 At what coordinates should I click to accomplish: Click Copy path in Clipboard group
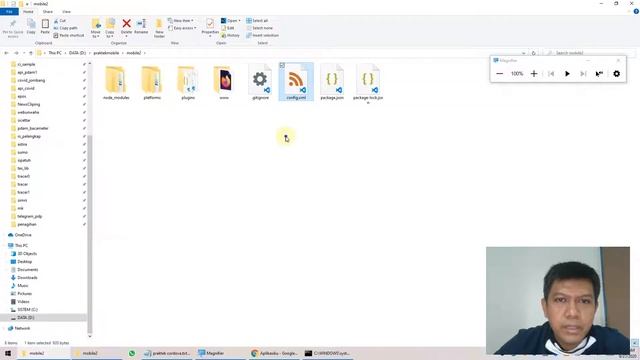tap(65, 28)
